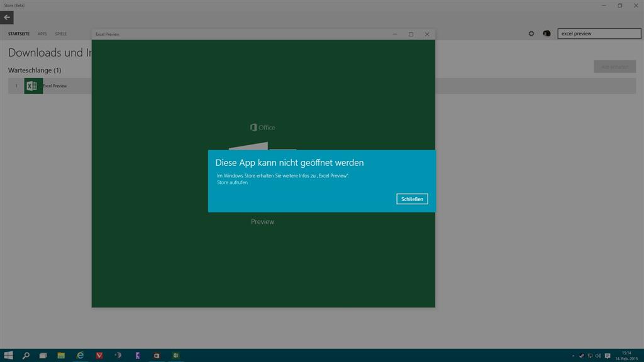Click the 'Store aufrufen' link in the dialog

(232, 183)
